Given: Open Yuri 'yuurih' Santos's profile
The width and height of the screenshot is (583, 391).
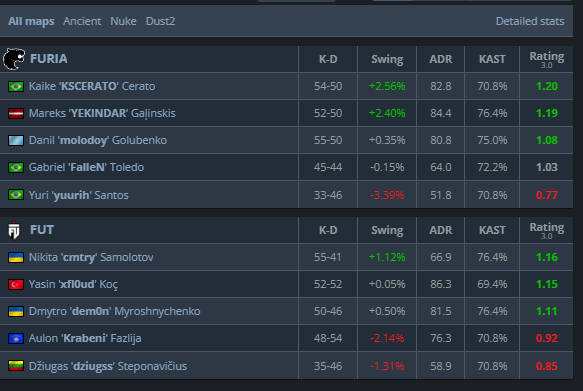Looking at the screenshot, I should 78,195.
